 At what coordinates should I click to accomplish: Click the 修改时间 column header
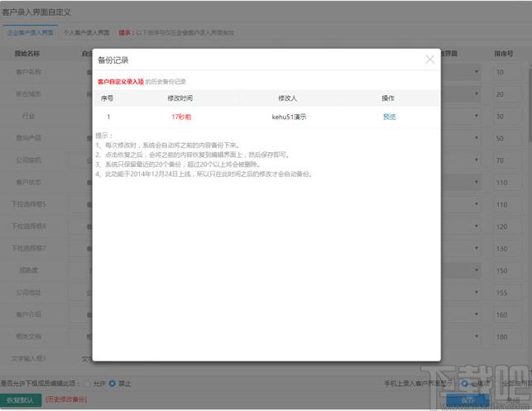tap(180, 98)
